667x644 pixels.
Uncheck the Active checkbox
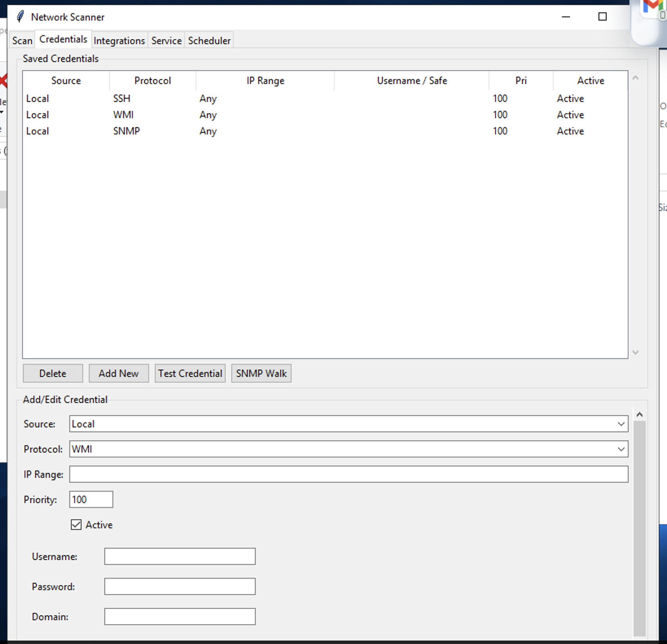(x=76, y=525)
